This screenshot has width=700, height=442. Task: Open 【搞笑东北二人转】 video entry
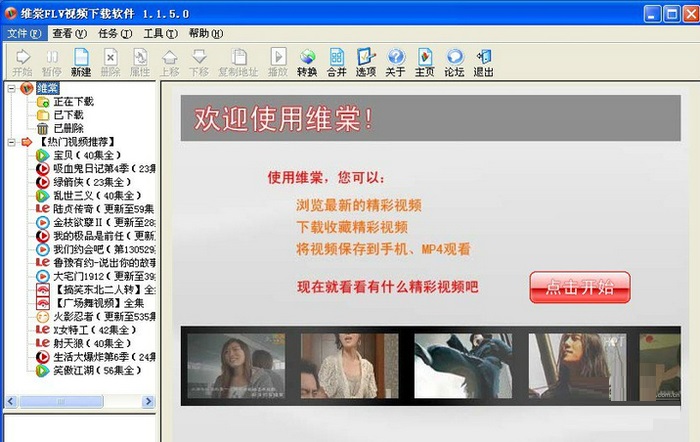click(104, 290)
